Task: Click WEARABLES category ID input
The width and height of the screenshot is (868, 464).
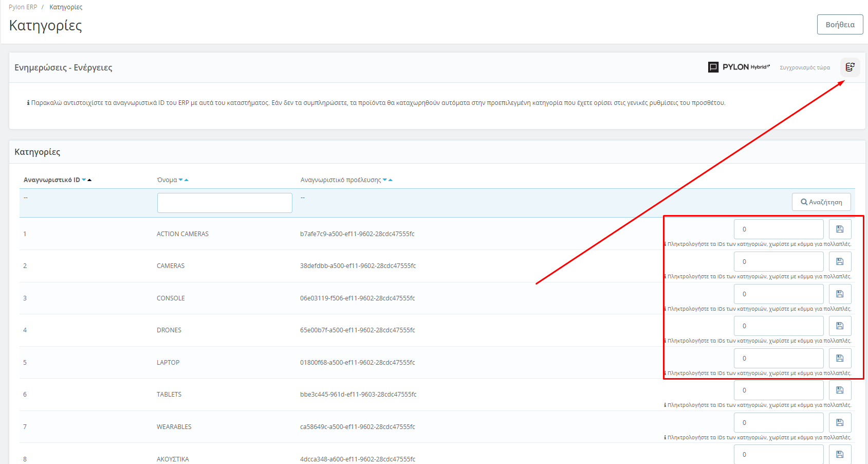Action: pyautogui.click(x=779, y=423)
